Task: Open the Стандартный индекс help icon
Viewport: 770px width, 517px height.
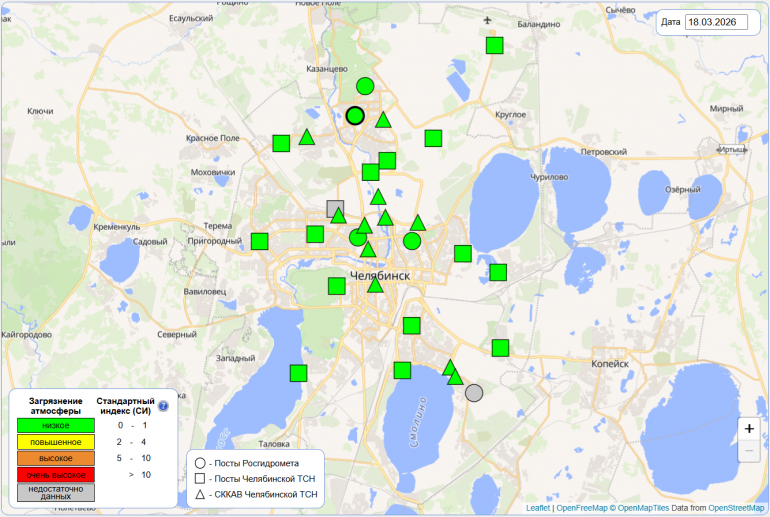Action: tap(163, 406)
